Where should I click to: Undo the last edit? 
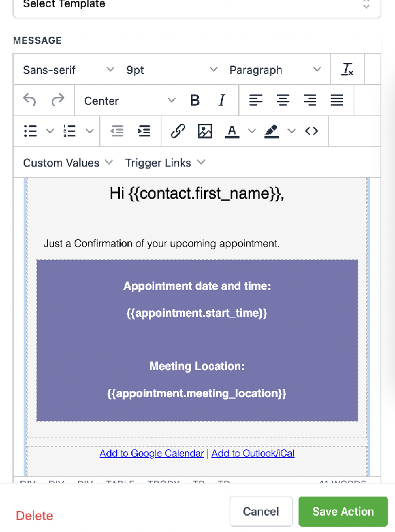pos(30,100)
